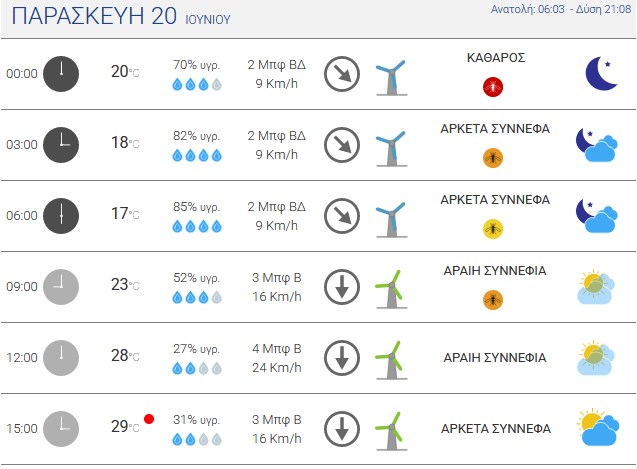Click the crescent moon weather icon at 00:00

click(x=601, y=74)
